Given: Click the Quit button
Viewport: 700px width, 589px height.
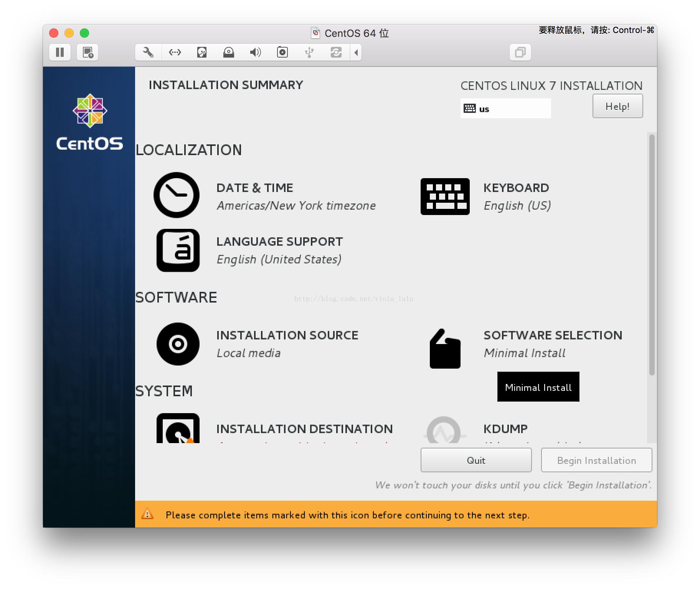Looking at the screenshot, I should point(476,460).
